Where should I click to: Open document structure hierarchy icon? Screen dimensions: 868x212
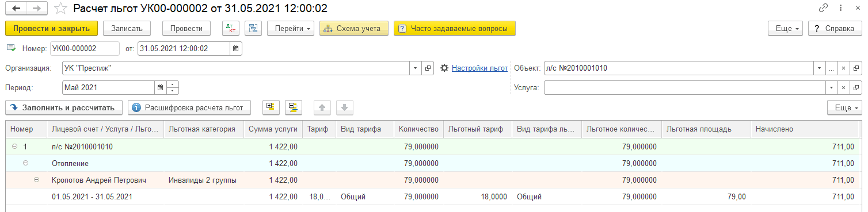[253, 28]
